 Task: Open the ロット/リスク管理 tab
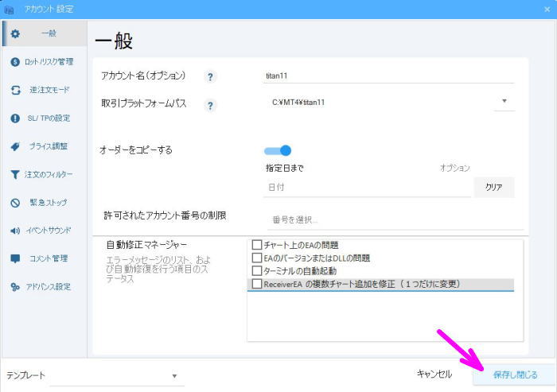pyautogui.click(x=44, y=62)
